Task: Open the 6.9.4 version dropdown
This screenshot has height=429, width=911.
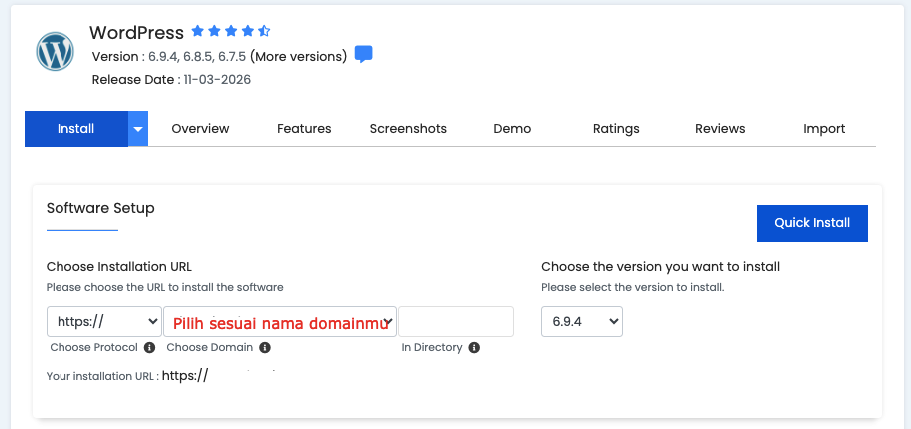Action: (x=582, y=321)
